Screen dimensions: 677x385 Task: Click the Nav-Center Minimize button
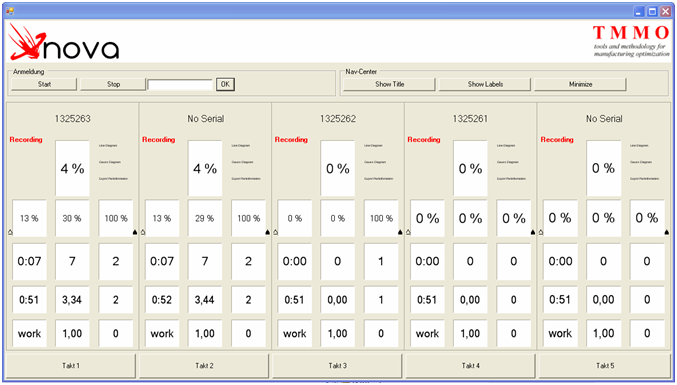(580, 84)
